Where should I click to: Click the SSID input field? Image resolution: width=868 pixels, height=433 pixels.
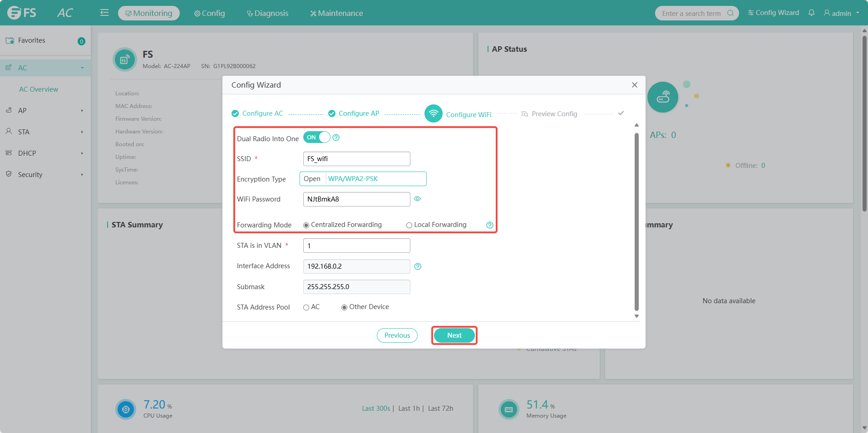(x=356, y=159)
